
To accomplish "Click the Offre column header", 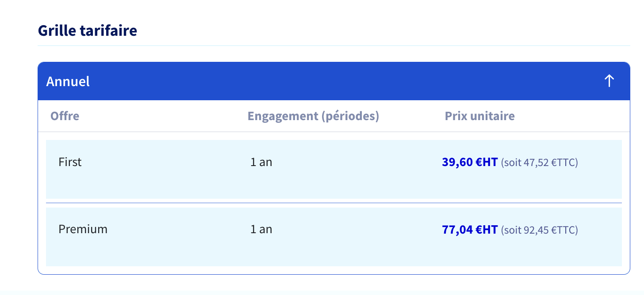I will point(65,116).
